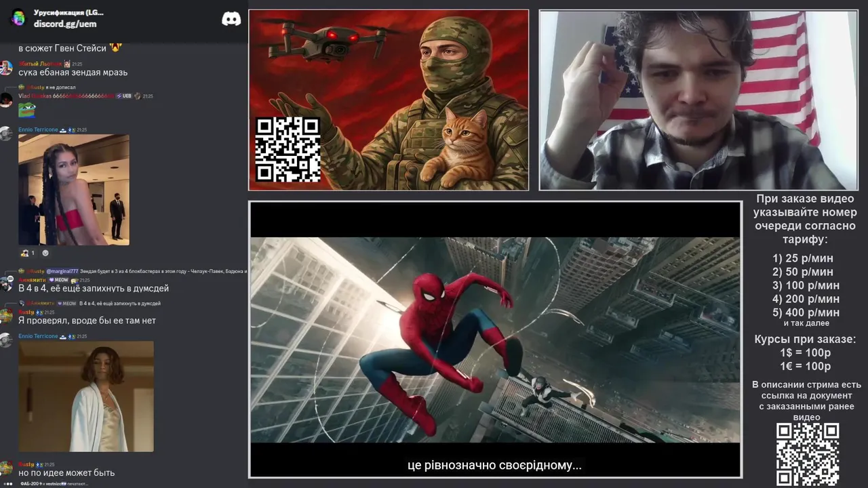Image resolution: width=868 pixels, height=488 pixels.
Task: Click the rainbow server avatar icon
Action: tap(18, 18)
